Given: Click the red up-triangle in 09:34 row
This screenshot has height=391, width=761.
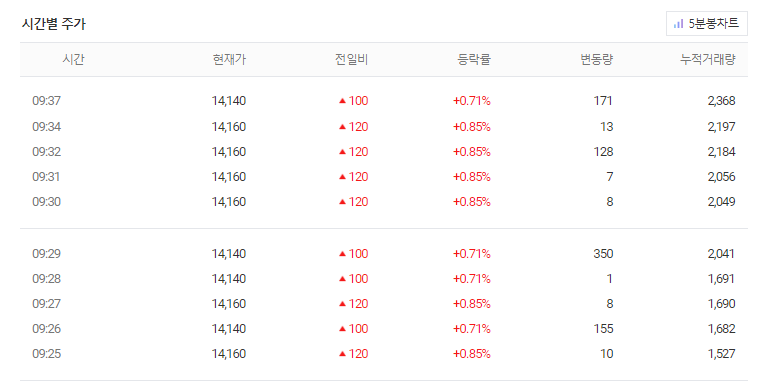Looking at the screenshot, I should [x=342, y=127].
